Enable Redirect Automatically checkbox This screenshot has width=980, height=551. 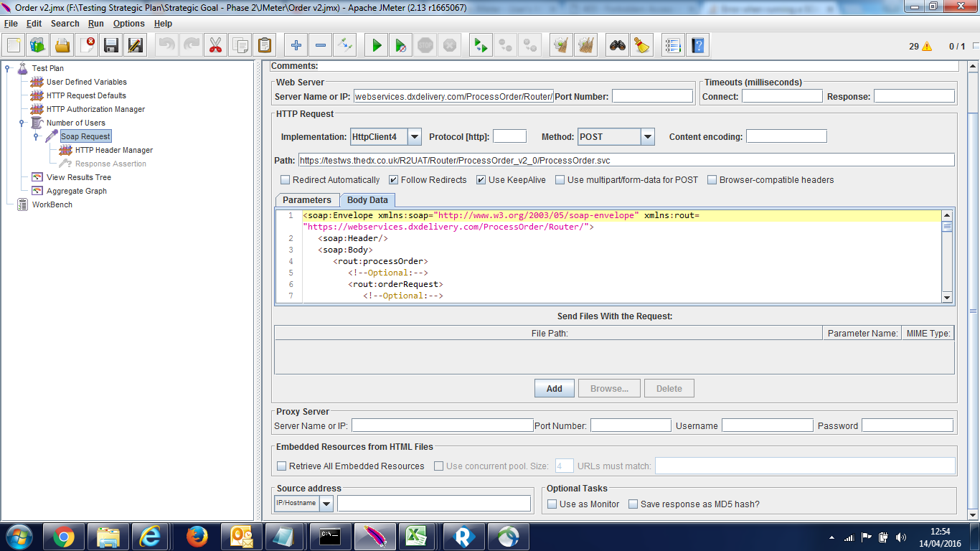tap(285, 180)
